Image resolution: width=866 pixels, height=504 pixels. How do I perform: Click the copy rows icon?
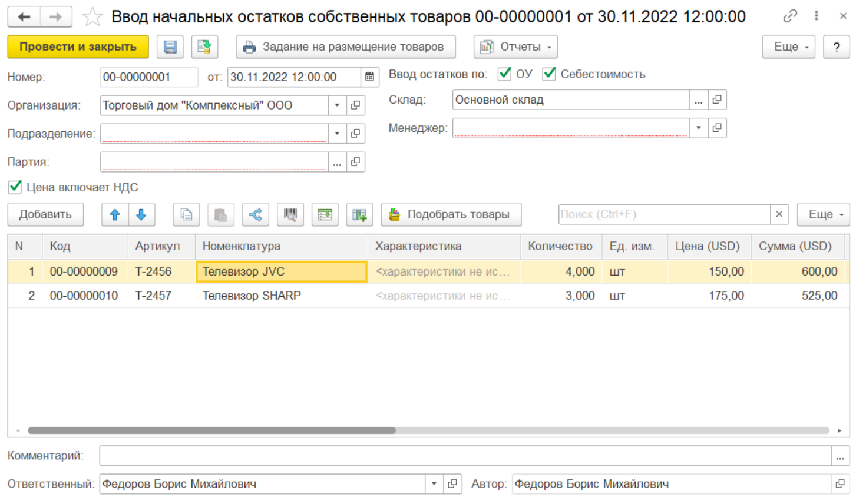(x=186, y=215)
